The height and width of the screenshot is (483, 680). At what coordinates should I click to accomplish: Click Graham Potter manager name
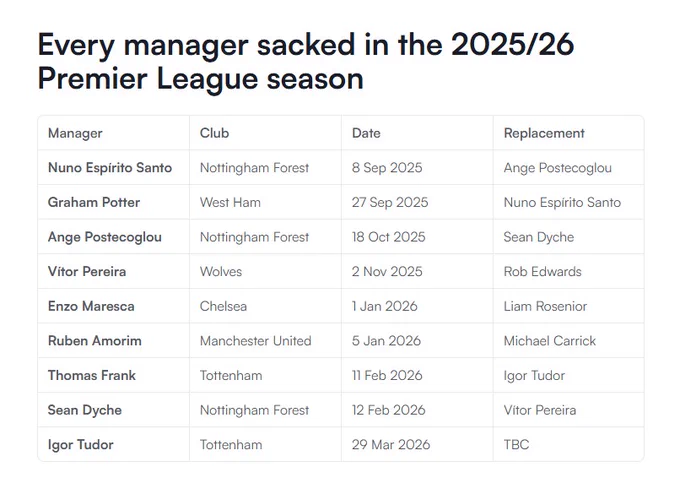pos(94,202)
